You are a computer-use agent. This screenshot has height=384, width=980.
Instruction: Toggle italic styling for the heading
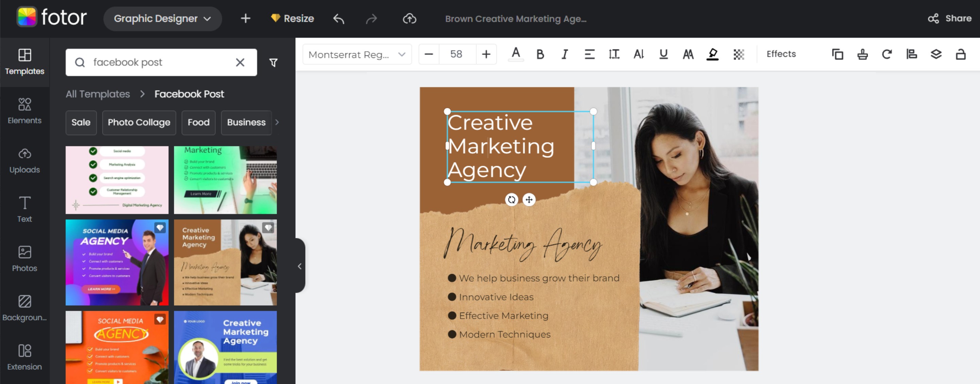(564, 54)
